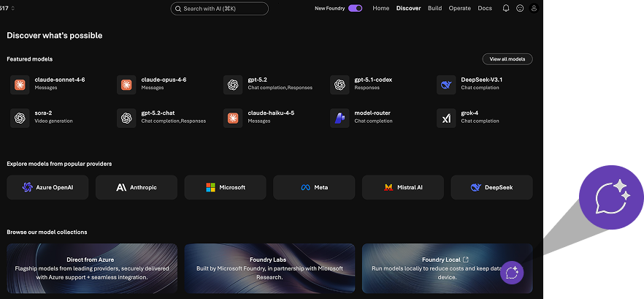Open the large AI chat assistant button
The width and height of the screenshot is (644, 299).
pyautogui.click(x=611, y=197)
